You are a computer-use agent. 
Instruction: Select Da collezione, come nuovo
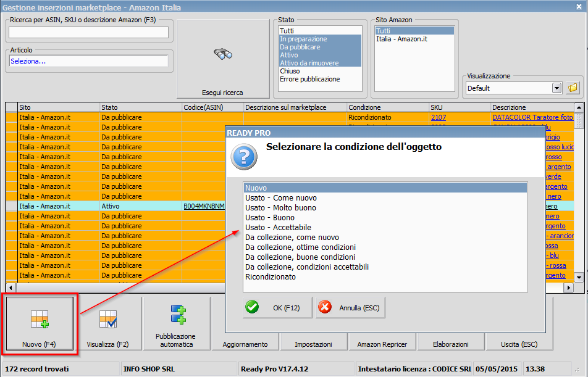tap(385, 237)
